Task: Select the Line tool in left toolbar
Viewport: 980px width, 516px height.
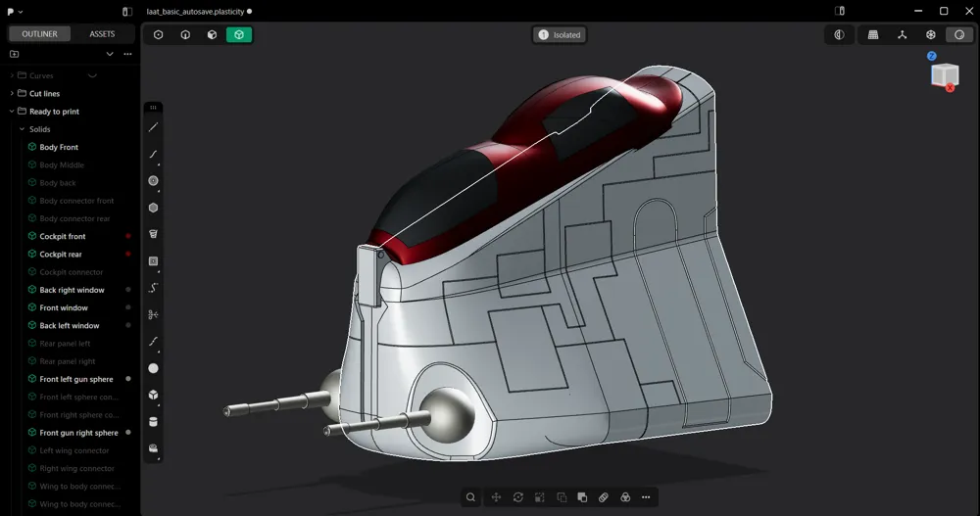Action: pos(153,127)
